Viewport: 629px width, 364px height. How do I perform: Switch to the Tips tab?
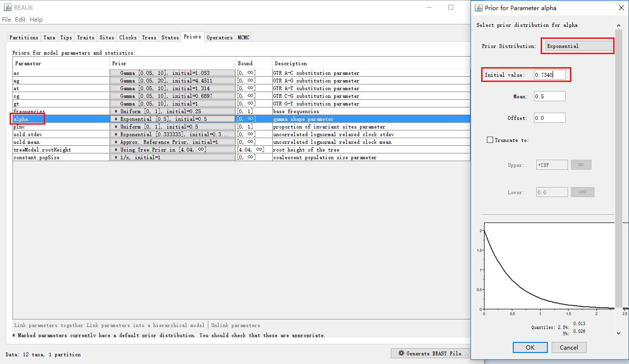tap(66, 37)
